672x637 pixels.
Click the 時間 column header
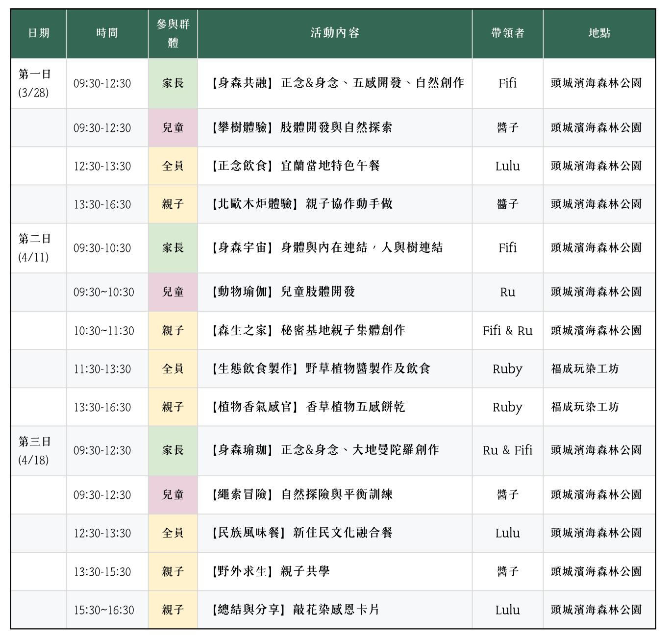(107, 33)
